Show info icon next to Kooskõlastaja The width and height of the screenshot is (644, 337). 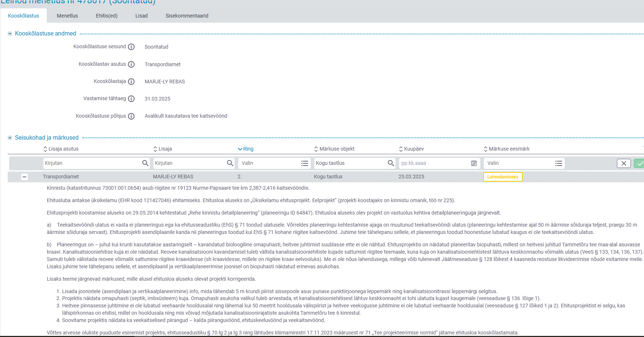pyautogui.click(x=131, y=82)
